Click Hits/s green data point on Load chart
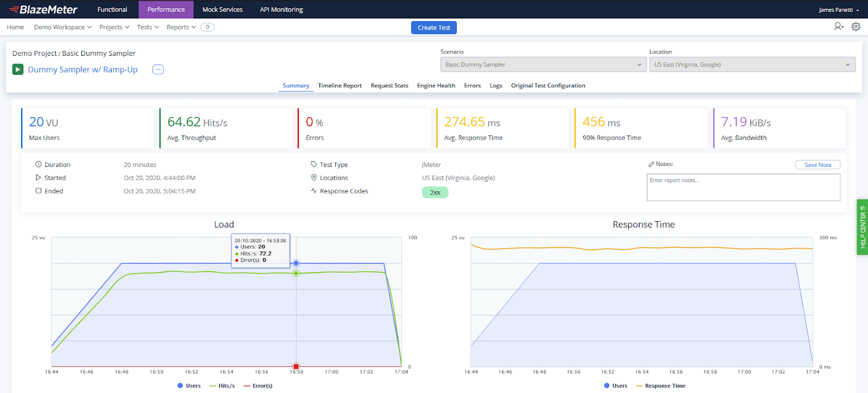 click(x=296, y=273)
